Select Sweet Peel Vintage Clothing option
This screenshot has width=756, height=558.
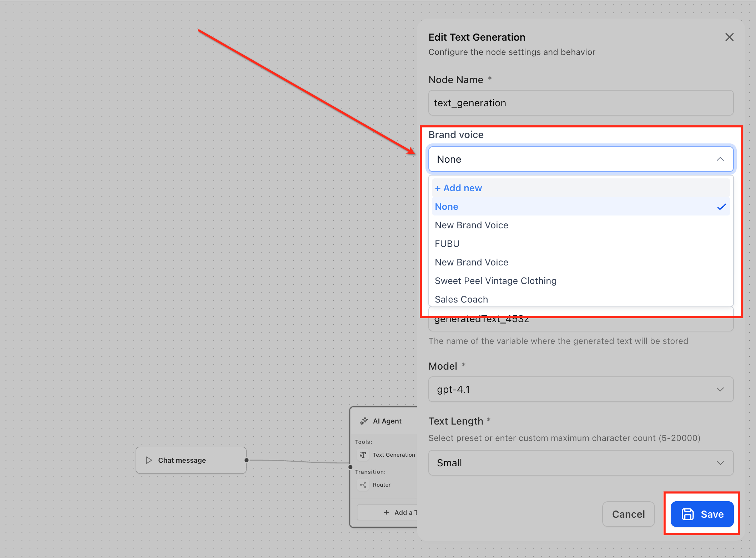click(x=495, y=281)
